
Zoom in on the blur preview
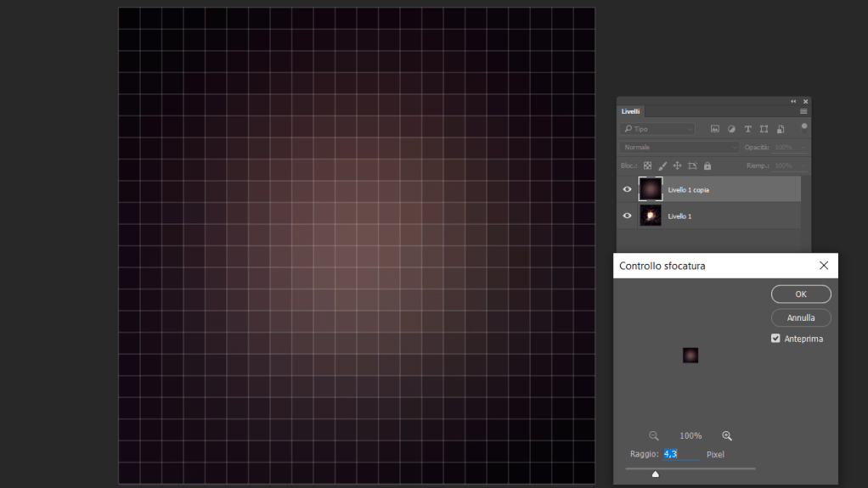(x=727, y=435)
